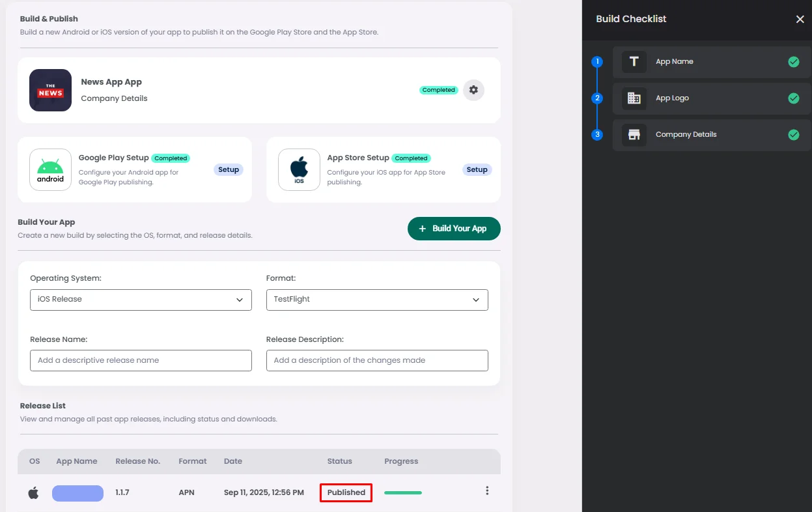812x512 pixels.
Task: Expand the Format dropdown showing TestFlight
Action: click(x=376, y=300)
